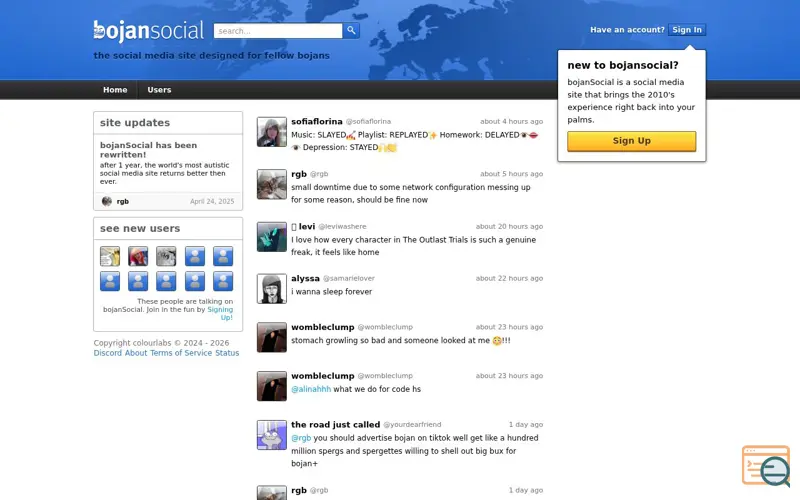Image resolution: width=800 pixels, height=500 pixels.
Task: Click the search magnifier button
Action: point(351,31)
